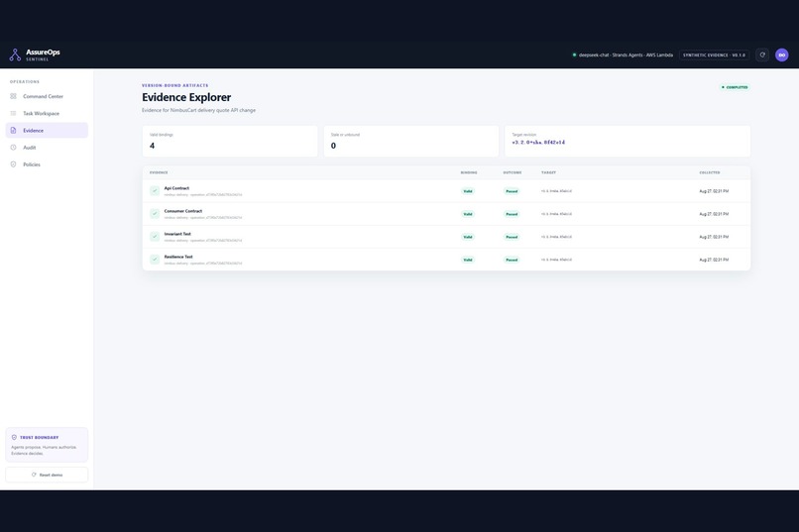Screen dimensions: 799x532
Task: Click the Passed badge in Consumer Contract row
Action: tap(512, 214)
